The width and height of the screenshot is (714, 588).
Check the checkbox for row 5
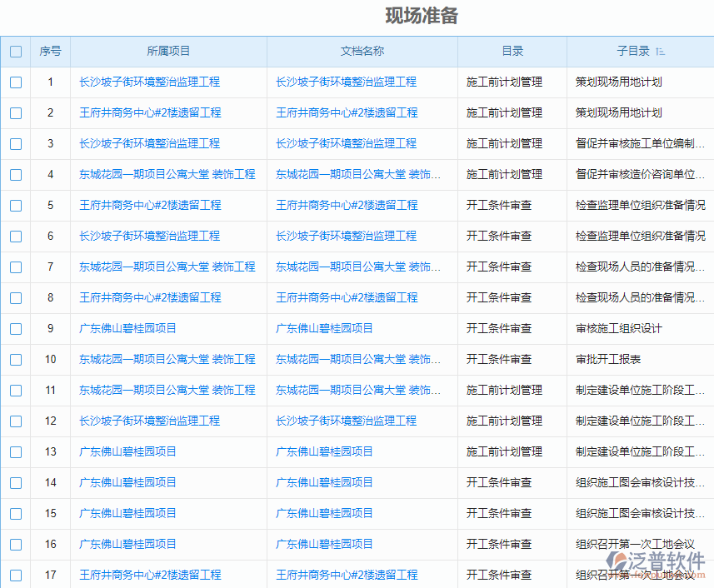[x=15, y=205]
